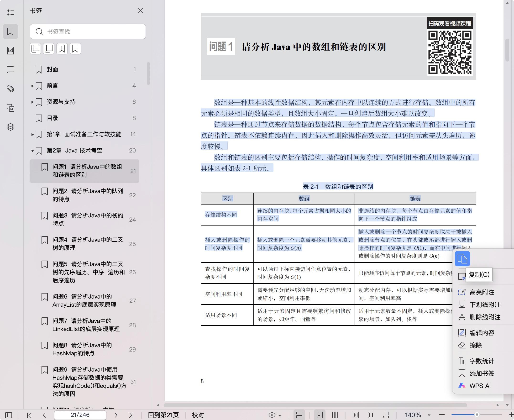This screenshot has height=420, width=514.
Task: Open the eye protection mode dropdown
Action: 275,415
